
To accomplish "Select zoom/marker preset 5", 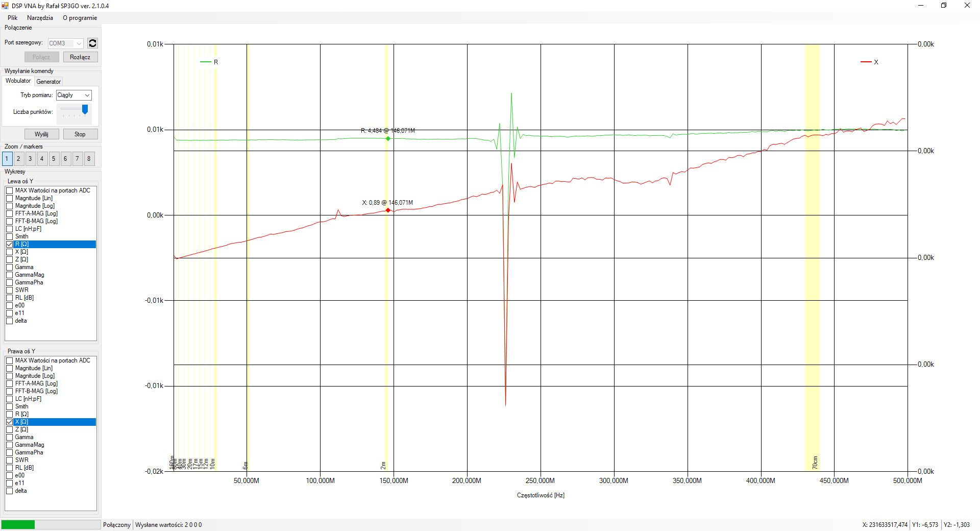I will click(x=54, y=159).
